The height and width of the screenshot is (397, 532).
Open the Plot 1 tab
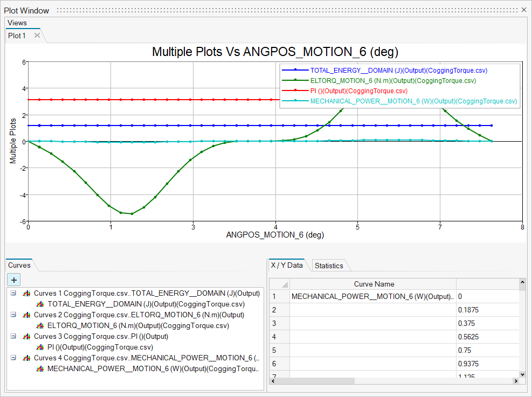[x=17, y=36]
